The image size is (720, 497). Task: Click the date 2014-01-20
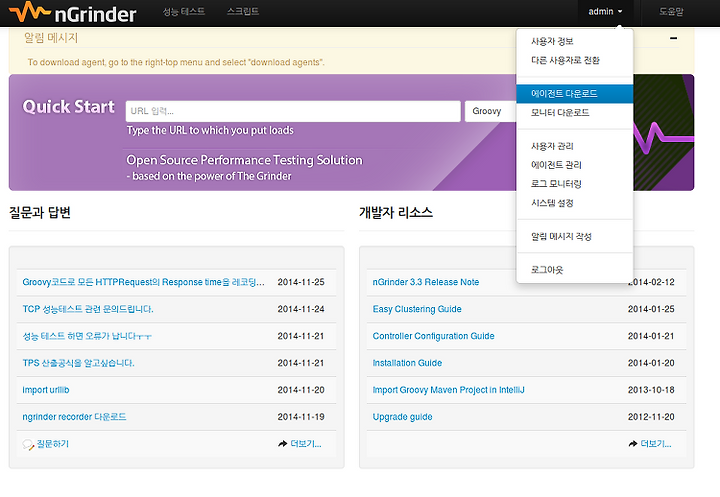[x=651, y=363]
